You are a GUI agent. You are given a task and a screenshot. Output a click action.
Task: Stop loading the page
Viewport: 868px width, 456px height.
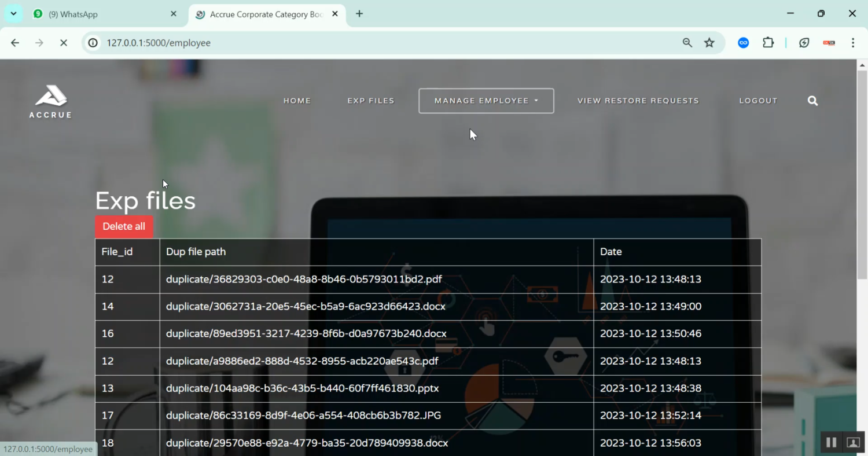[x=64, y=43]
